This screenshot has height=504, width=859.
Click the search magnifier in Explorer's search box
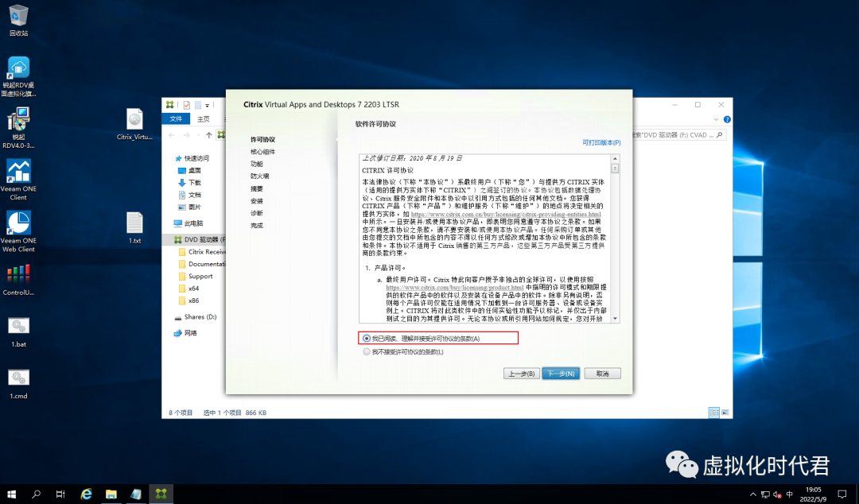tap(719, 135)
